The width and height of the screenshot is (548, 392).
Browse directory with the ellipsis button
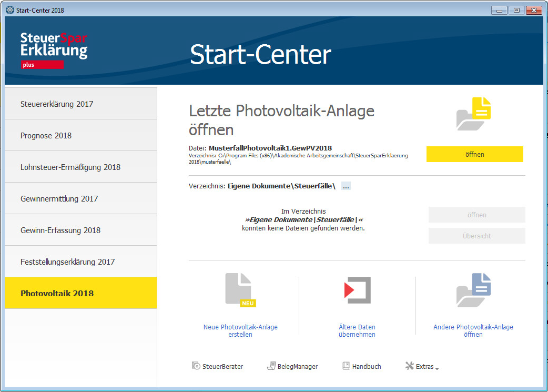(x=346, y=186)
